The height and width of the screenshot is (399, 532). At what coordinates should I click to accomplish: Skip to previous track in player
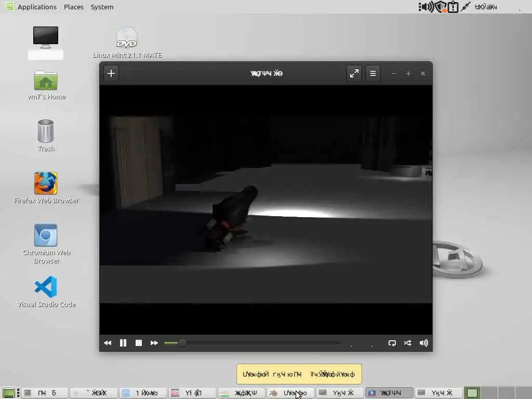coord(108,343)
